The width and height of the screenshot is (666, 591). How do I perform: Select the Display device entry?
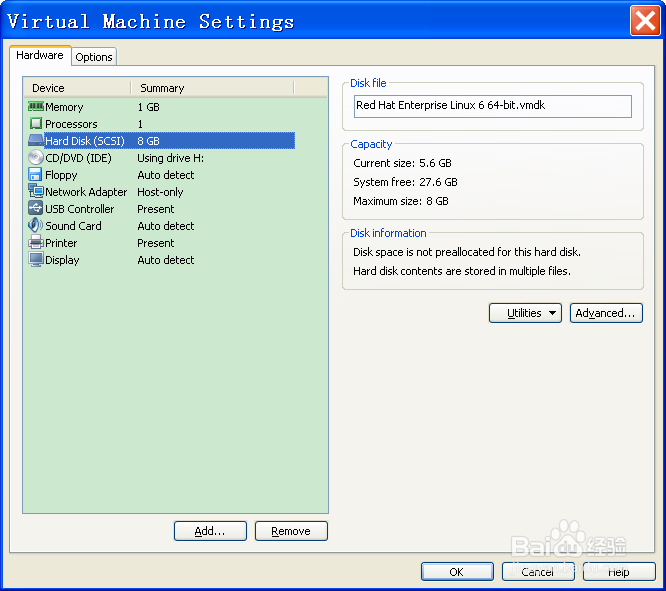[62, 260]
